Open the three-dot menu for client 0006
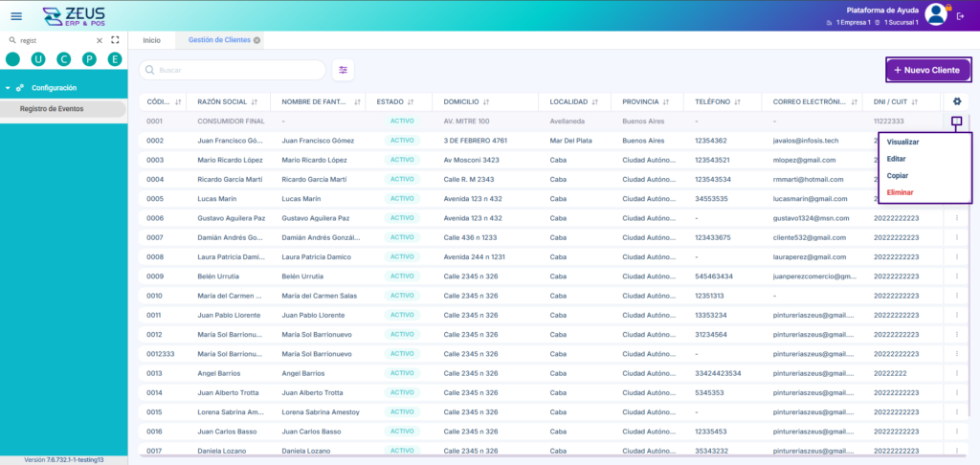The width and height of the screenshot is (980, 465). coord(956,218)
